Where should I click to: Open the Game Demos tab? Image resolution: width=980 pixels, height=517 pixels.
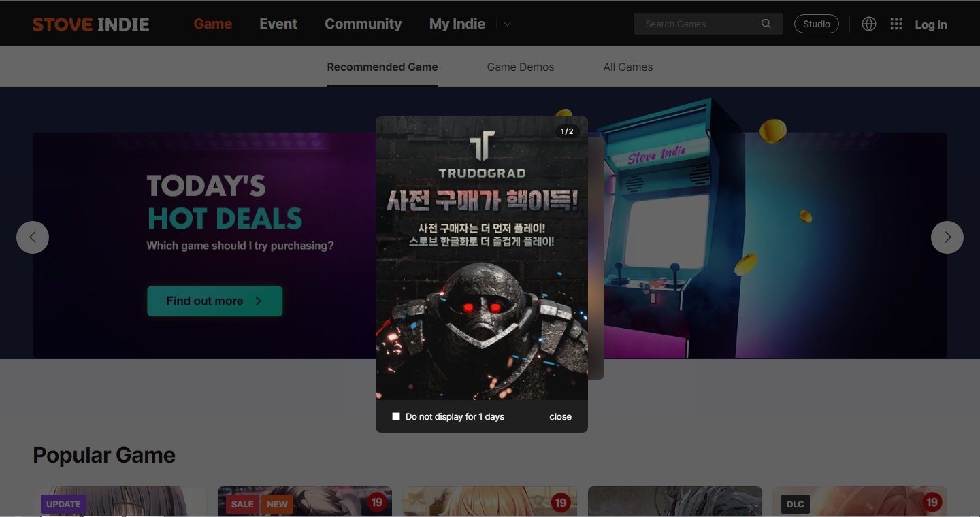[x=521, y=67]
